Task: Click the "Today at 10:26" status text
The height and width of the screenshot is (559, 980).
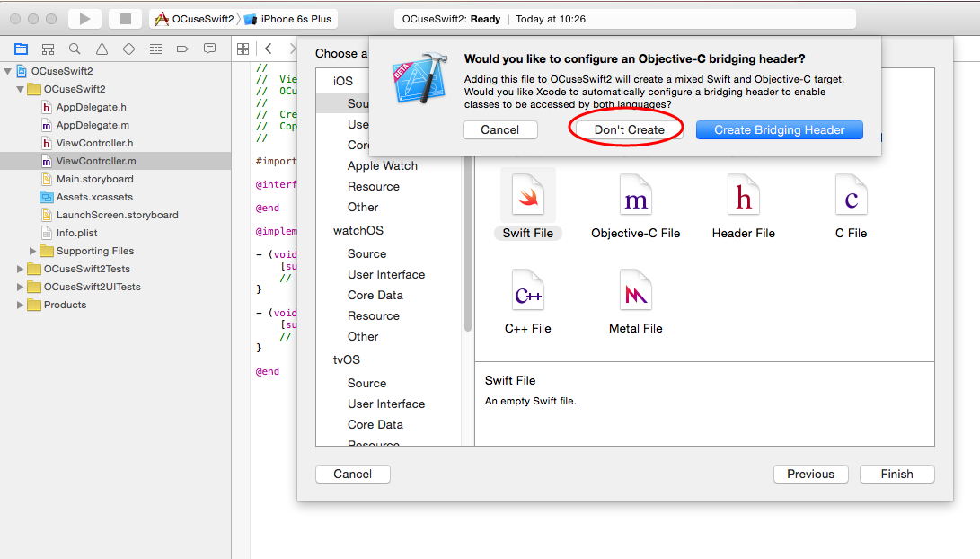Action: (x=551, y=20)
